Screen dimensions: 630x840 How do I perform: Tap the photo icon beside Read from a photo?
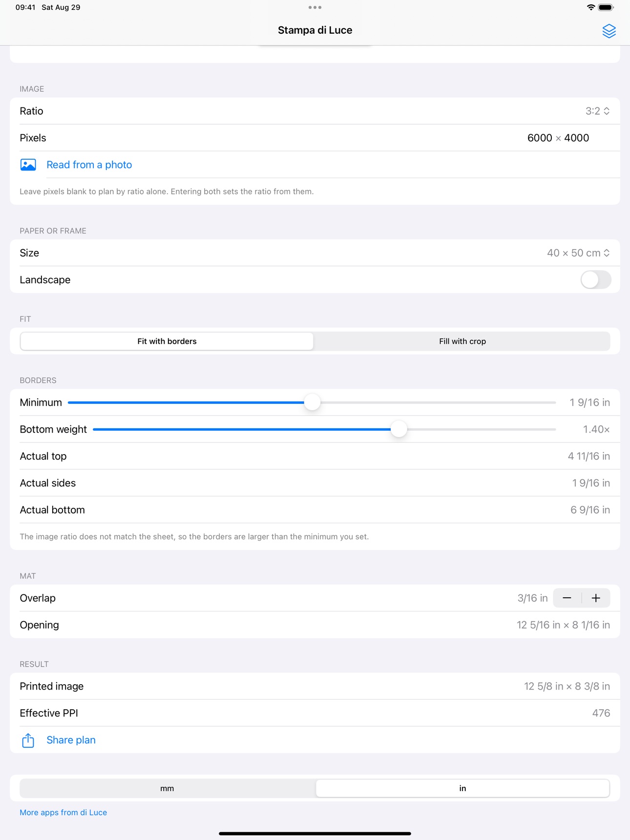[x=28, y=165]
